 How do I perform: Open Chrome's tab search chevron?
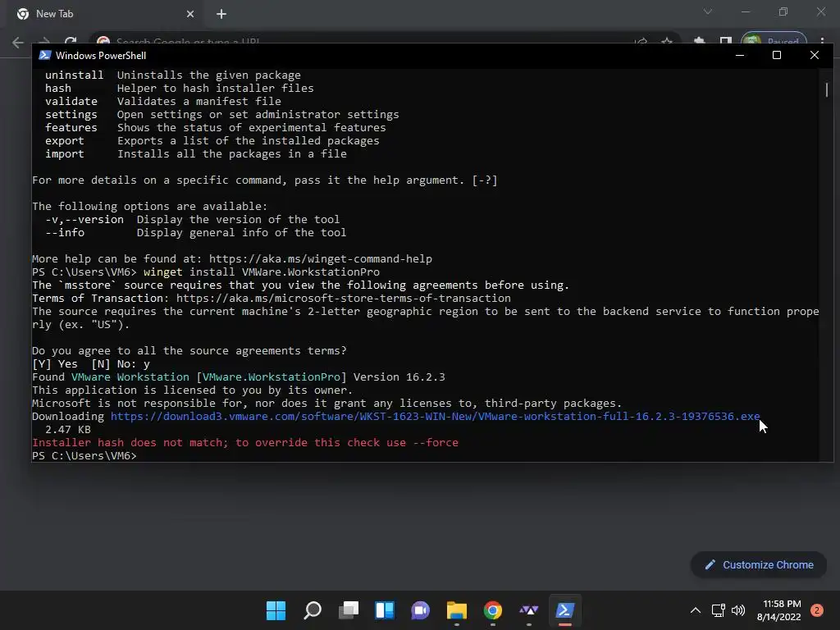[708, 11]
